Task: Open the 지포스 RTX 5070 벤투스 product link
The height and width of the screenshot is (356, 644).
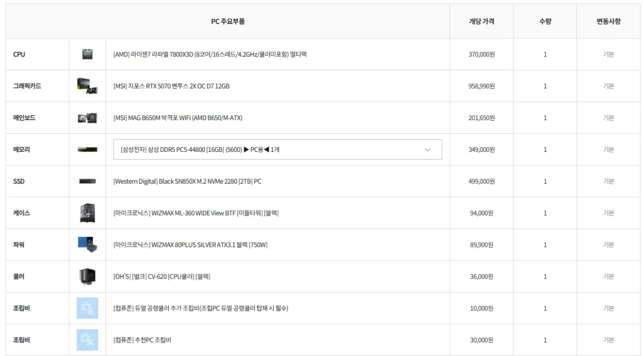Action: [x=172, y=86]
